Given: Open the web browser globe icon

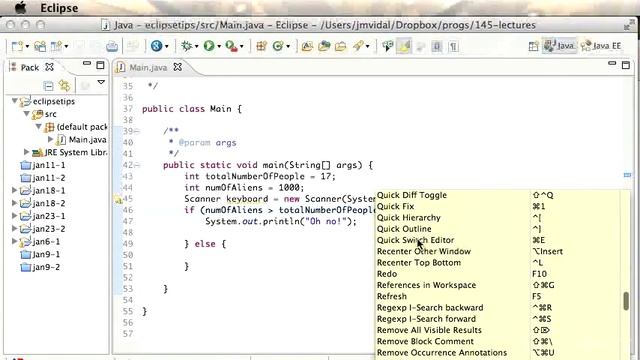Looking at the screenshot, I should click(x=156, y=46).
